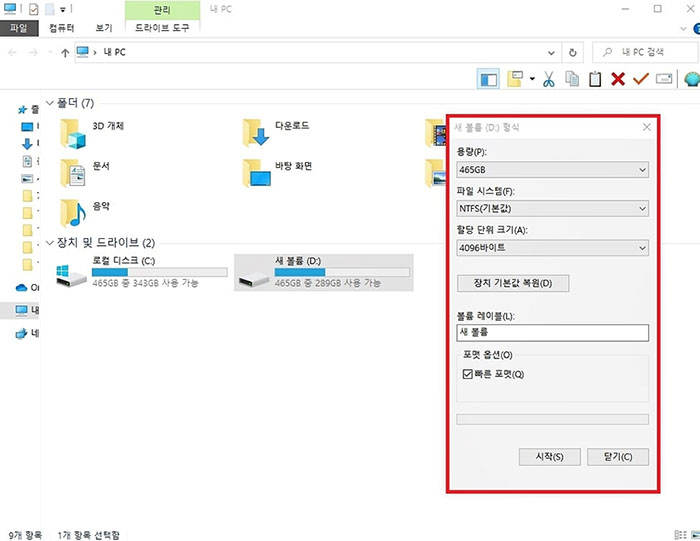700x541 pixels.
Task: Click the clipboard paste icon in toolbar
Action: point(595,79)
